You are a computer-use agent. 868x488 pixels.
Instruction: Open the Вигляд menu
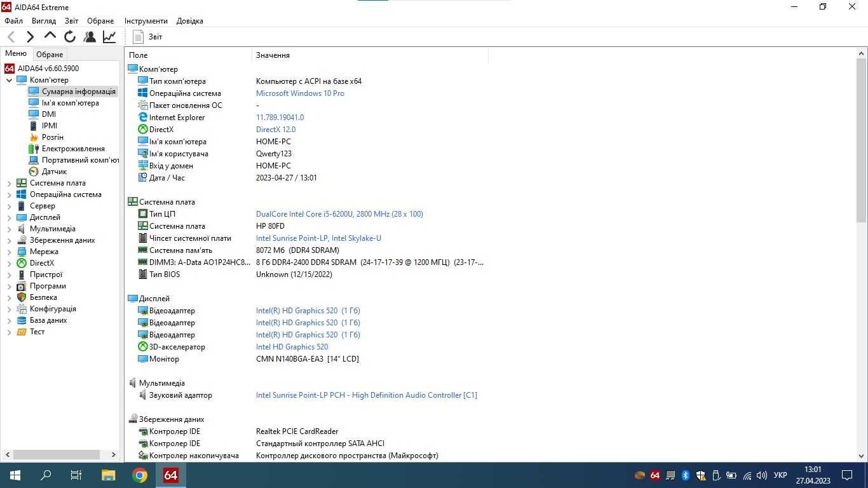click(x=44, y=21)
